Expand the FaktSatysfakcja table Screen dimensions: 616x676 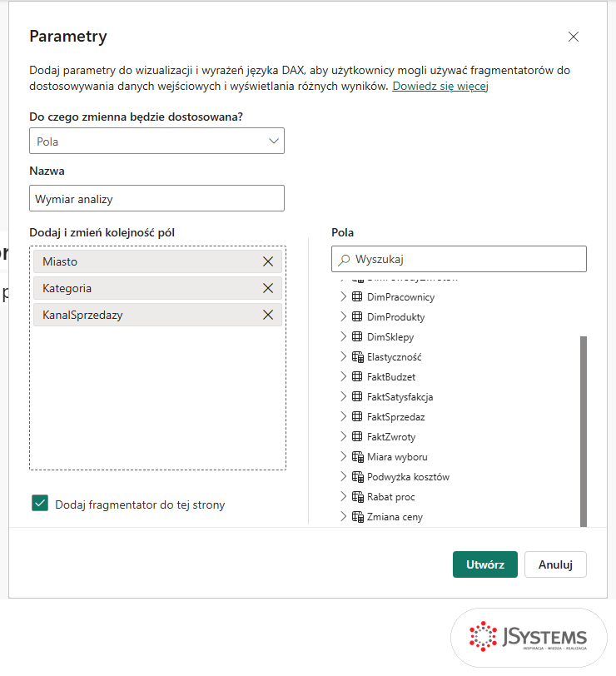click(343, 396)
